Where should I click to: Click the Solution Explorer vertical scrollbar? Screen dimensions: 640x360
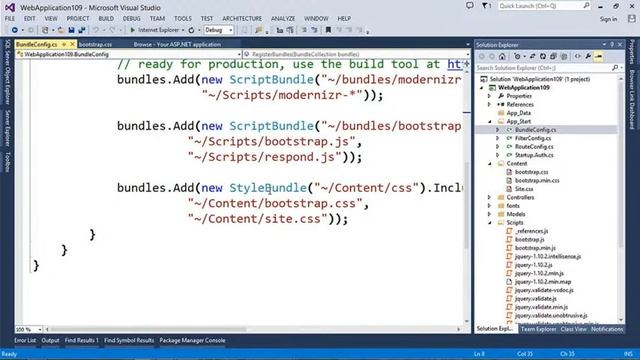[x=621, y=198]
